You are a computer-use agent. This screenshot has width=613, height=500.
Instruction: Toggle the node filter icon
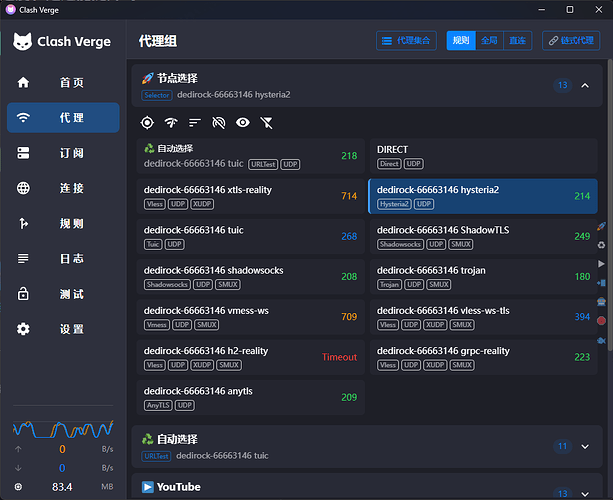pos(267,123)
